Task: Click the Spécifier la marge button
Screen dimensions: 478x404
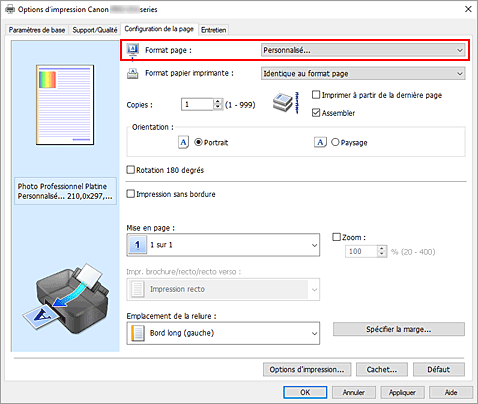Action: point(399,329)
